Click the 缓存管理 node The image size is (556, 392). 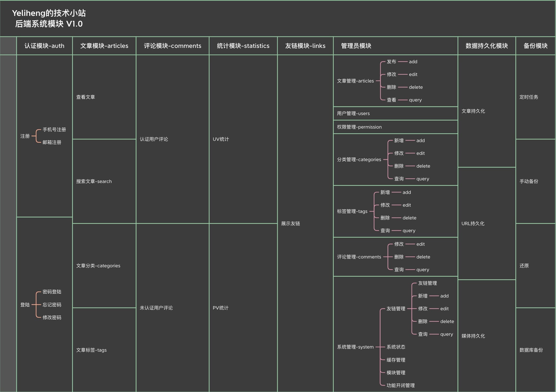pyautogui.click(x=396, y=360)
